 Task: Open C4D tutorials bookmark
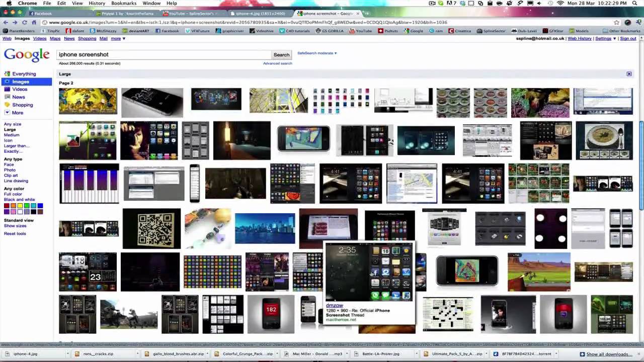click(x=295, y=31)
